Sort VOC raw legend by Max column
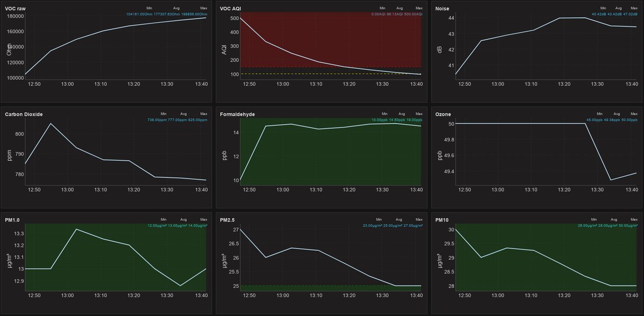 pos(203,9)
